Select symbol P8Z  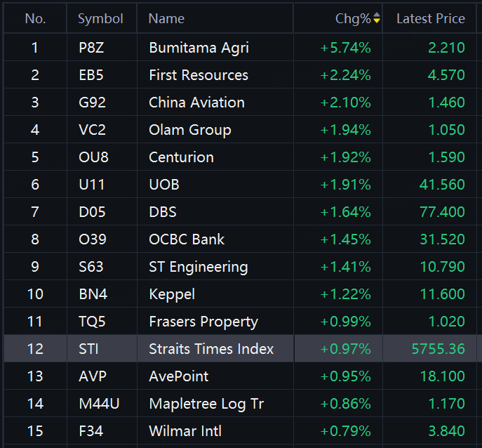[91, 48]
